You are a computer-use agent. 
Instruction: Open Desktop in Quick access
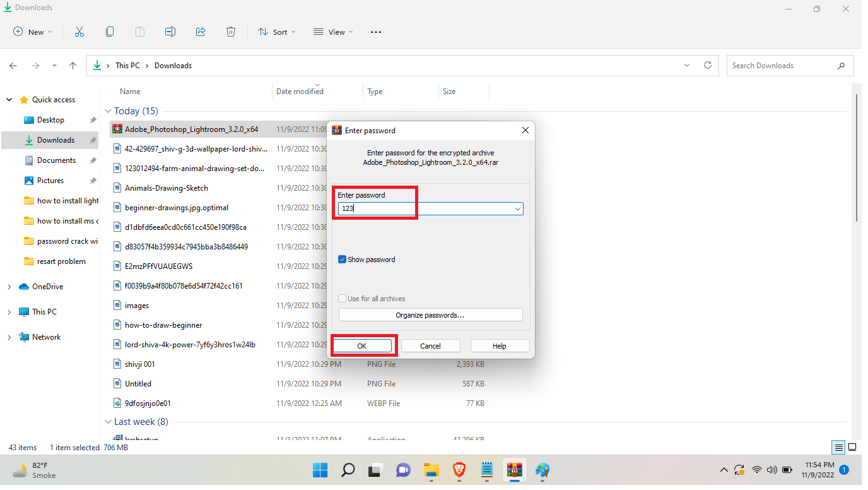(50, 120)
